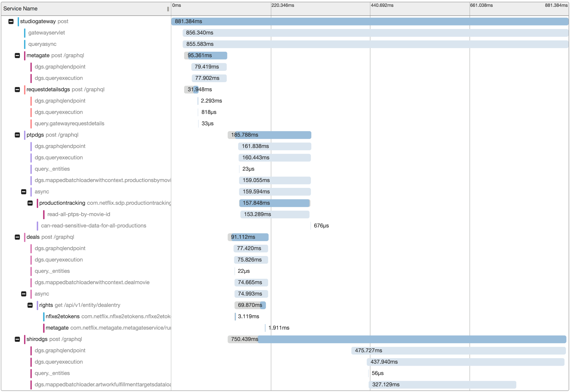Image resolution: width=570 pixels, height=392 pixels.
Task: Collapse the async node under ptpdgs
Action: tap(24, 192)
